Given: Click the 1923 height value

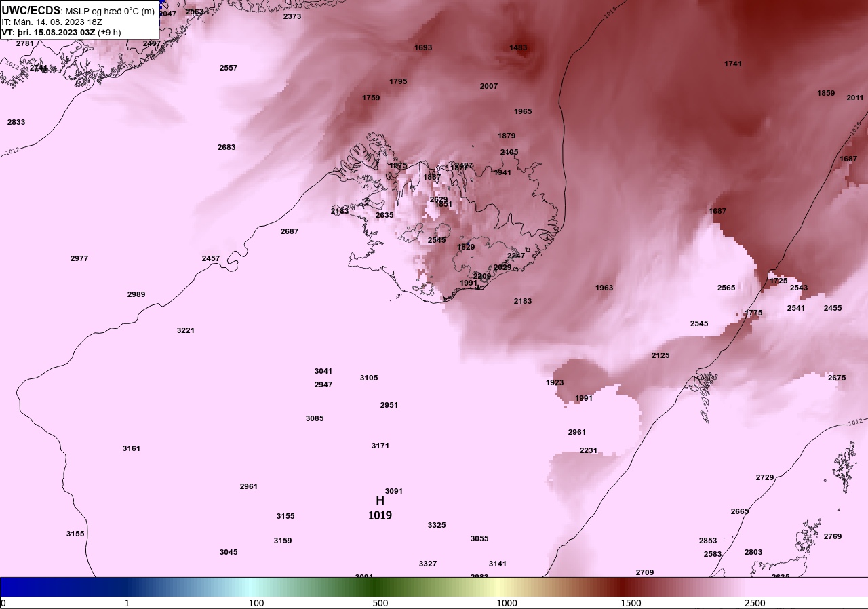Looking at the screenshot, I should 555,382.
